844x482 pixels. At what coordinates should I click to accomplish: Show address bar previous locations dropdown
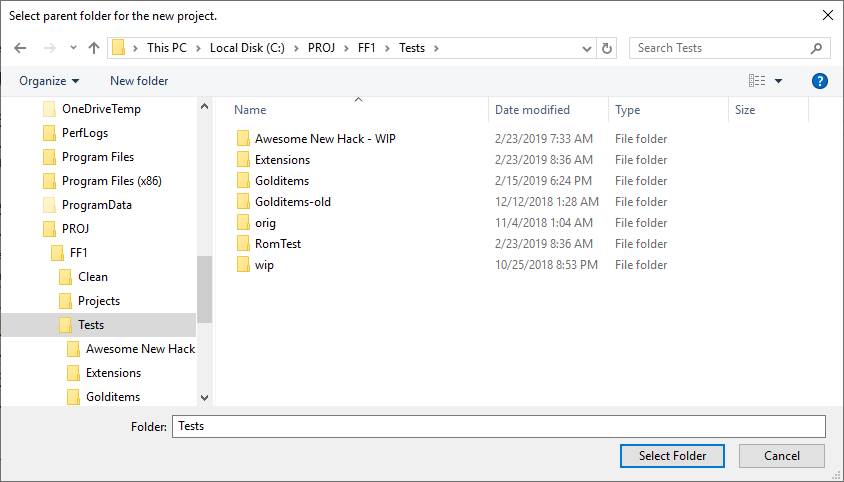(587, 48)
